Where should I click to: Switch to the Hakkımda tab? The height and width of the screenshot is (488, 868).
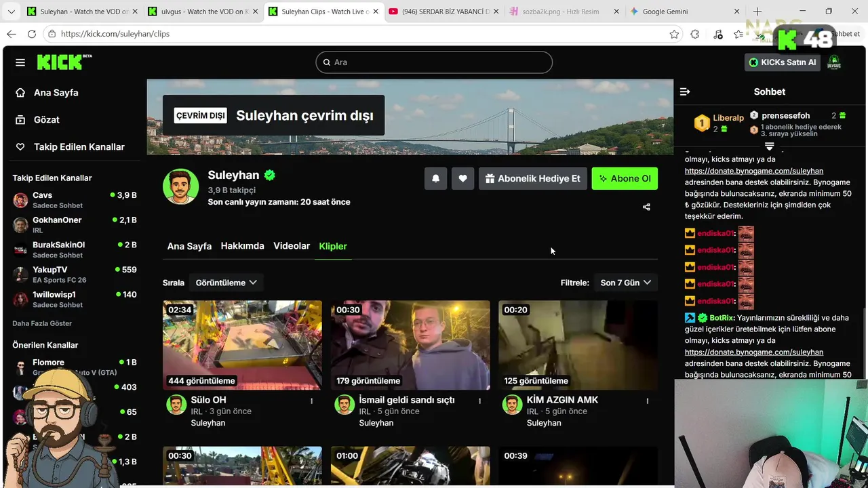(242, 246)
